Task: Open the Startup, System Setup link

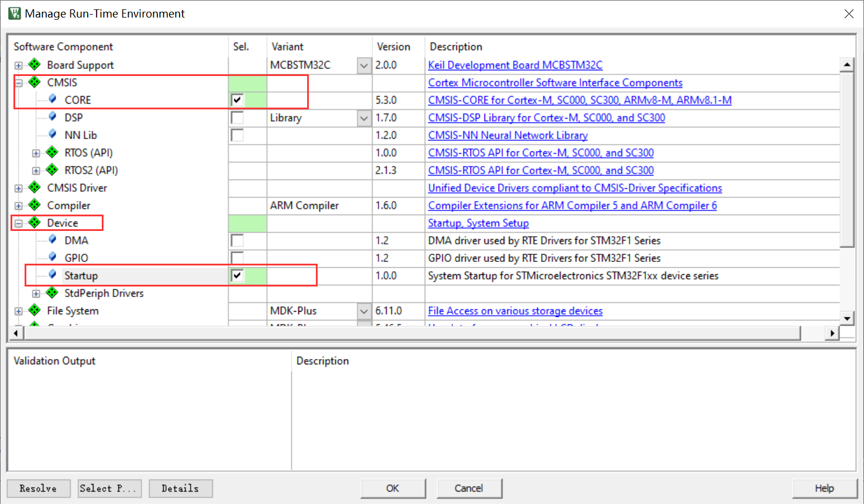Action: pyautogui.click(x=479, y=223)
